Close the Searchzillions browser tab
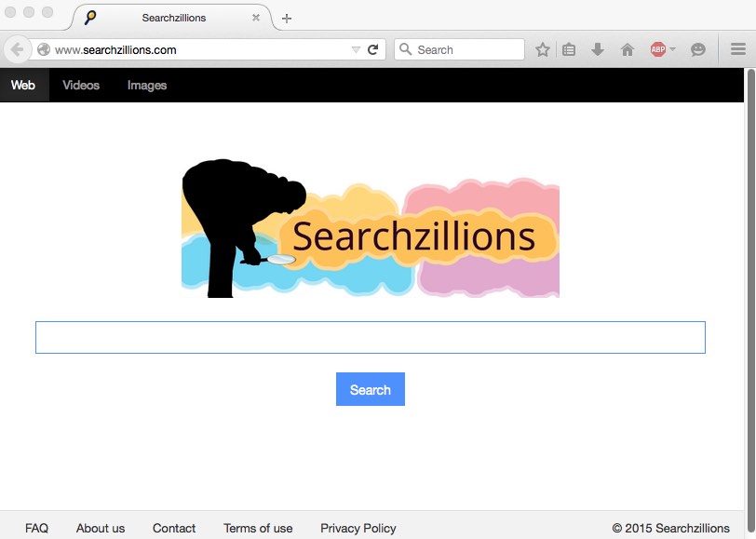 point(256,18)
